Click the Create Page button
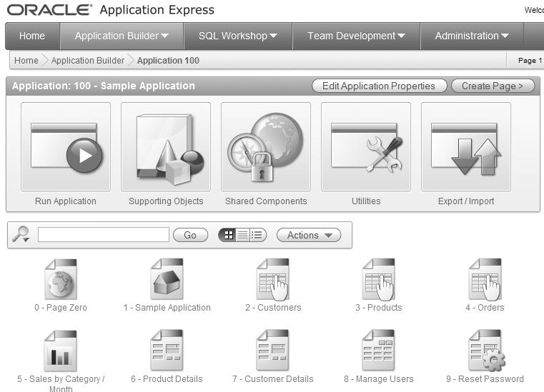This screenshot has height=392, width=544. pos(493,86)
